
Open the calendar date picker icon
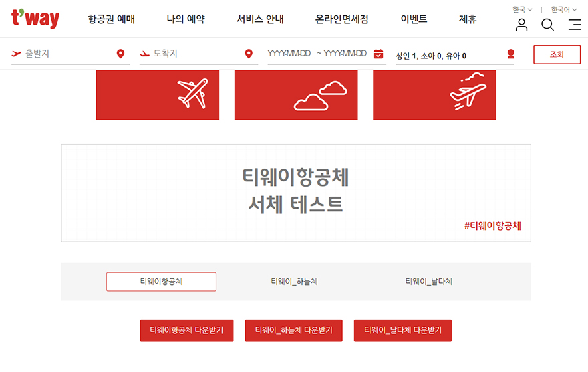pos(378,54)
